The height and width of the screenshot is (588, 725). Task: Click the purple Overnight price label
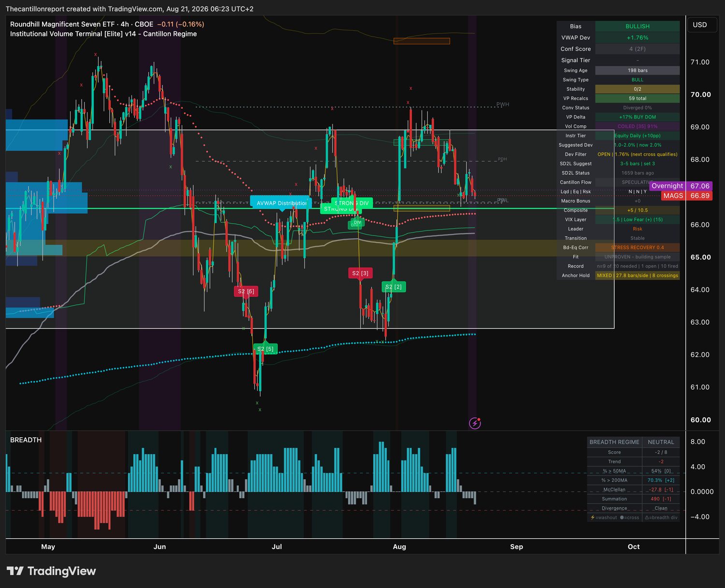(681, 186)
